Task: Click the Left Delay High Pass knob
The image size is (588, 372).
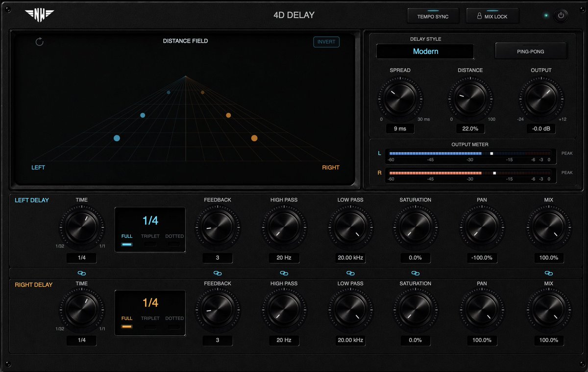Action: coord(284,227)
